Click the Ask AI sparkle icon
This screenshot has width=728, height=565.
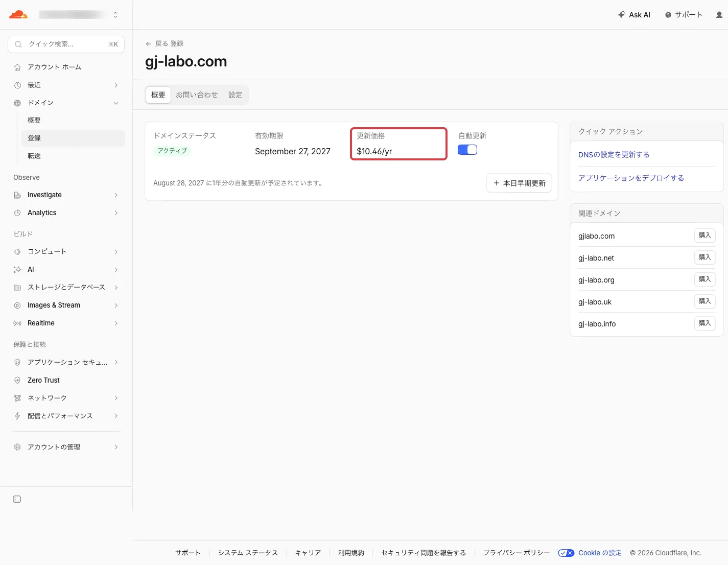(621, 15)
